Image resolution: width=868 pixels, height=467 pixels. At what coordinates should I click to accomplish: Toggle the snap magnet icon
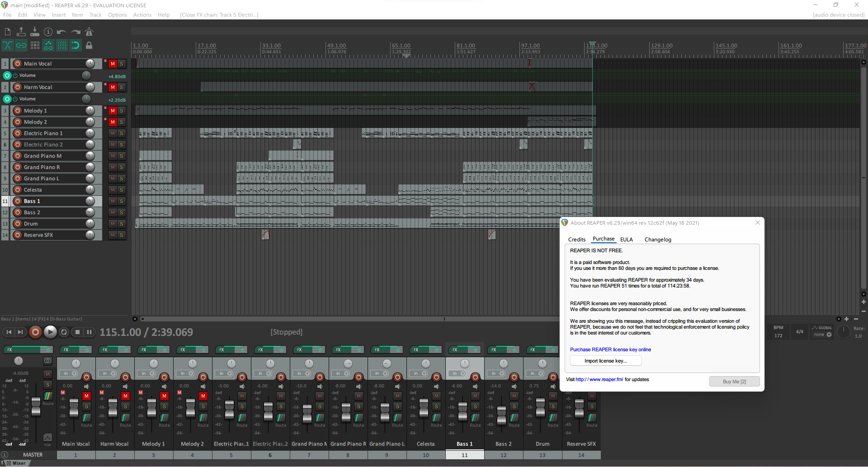[x=75, y=45]
